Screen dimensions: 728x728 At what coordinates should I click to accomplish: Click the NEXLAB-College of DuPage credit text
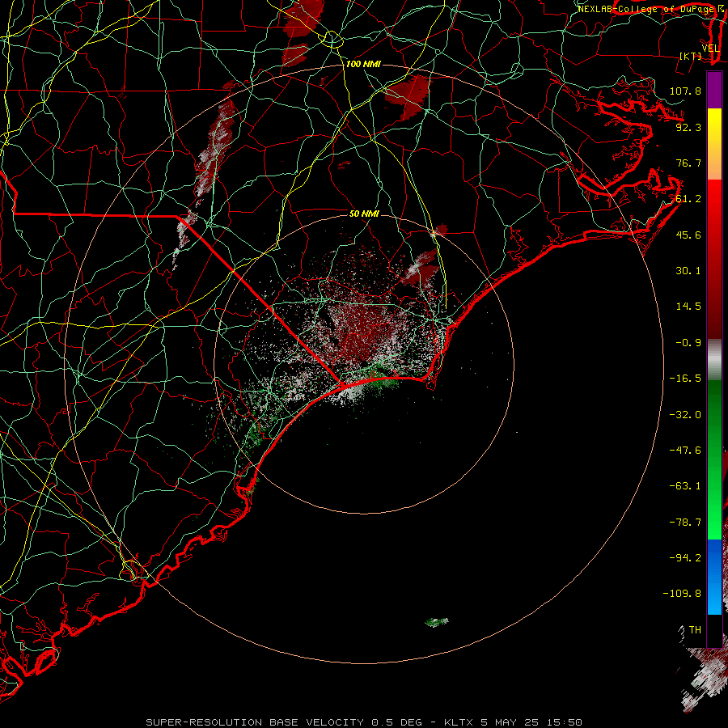[645, 9]
